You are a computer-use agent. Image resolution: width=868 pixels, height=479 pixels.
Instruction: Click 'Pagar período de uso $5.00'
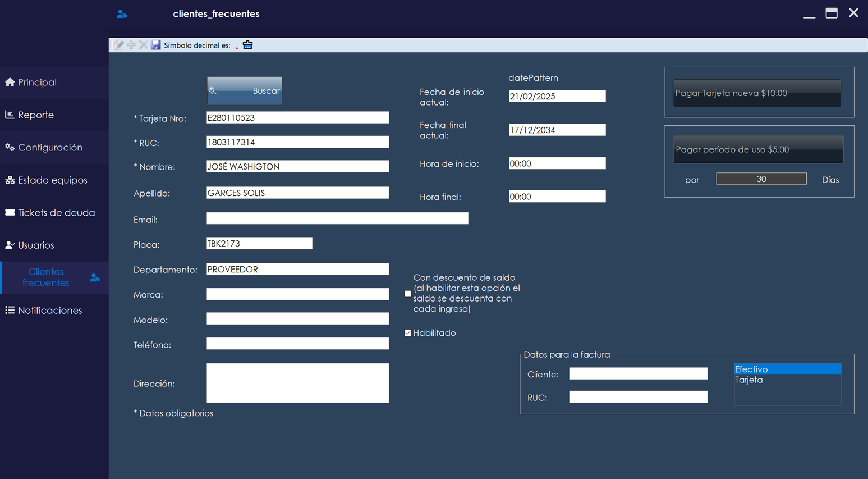[x=759, y=149]
